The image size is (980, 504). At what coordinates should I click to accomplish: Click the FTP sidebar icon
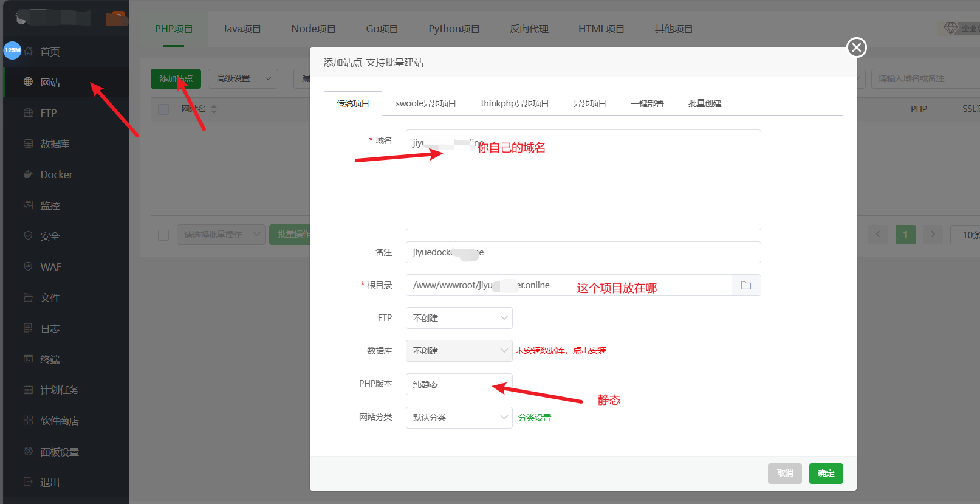click(x=28, y=112)
